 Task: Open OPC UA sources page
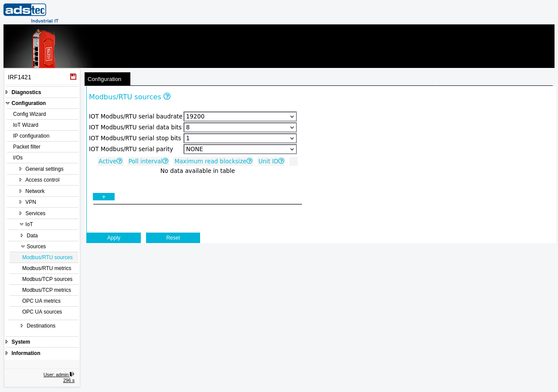pyautogui.click(x=42, y=312)
